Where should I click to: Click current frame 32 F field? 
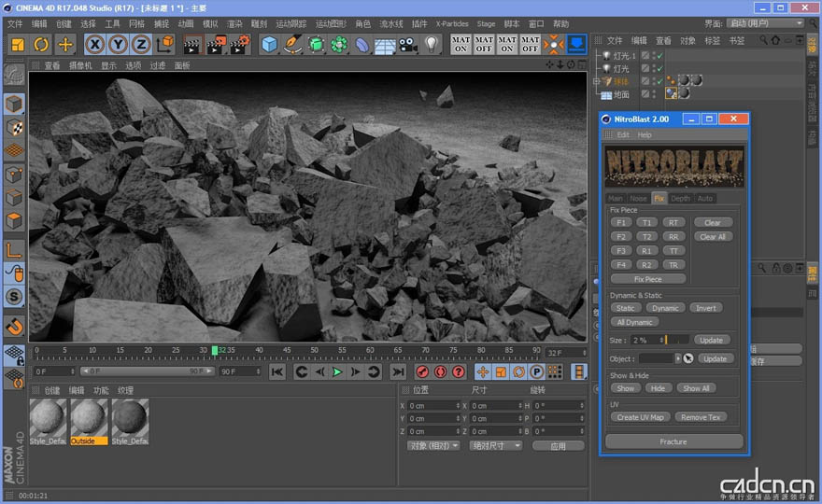click(x=566, y=353)
